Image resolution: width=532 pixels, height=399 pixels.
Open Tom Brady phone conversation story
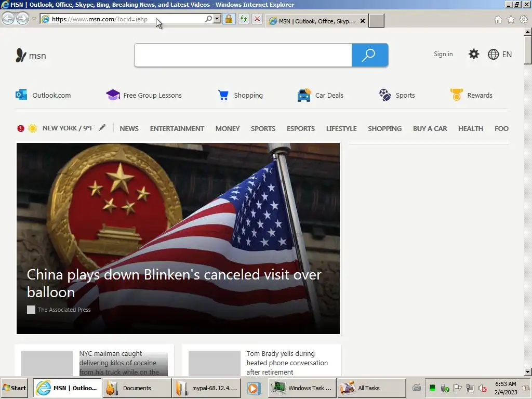287,363
